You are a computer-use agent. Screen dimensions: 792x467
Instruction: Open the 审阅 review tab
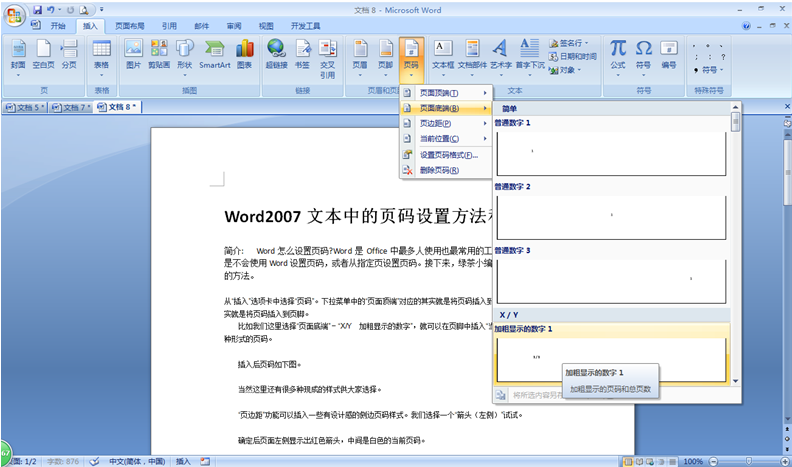click(234, 26)
